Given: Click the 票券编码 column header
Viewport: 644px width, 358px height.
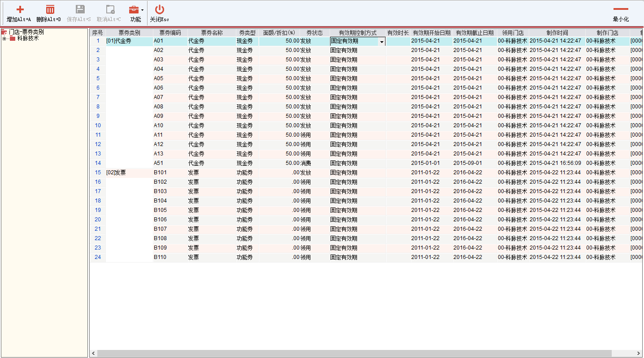Looking at the screenshot, I should pyautogui.click(x=170, y=33).
